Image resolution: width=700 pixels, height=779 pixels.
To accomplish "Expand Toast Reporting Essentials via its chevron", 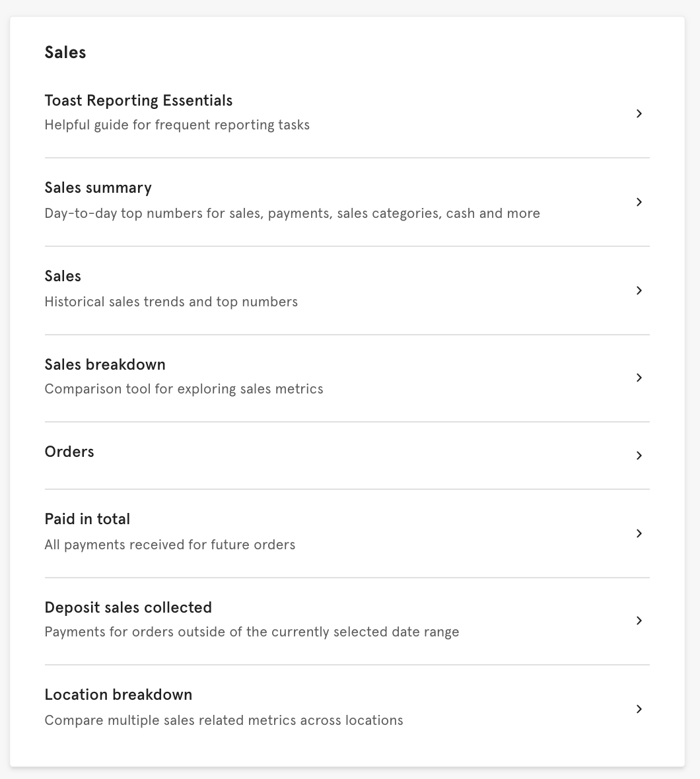I will [x=639, y=114].
